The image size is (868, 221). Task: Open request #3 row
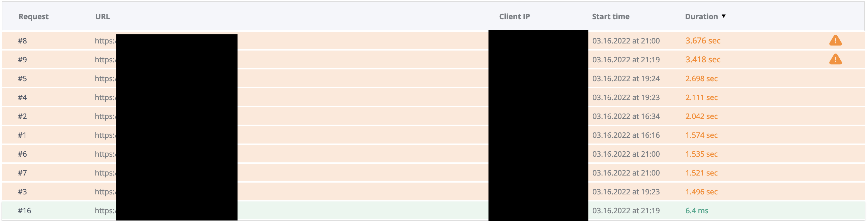(x=433, y=192)
